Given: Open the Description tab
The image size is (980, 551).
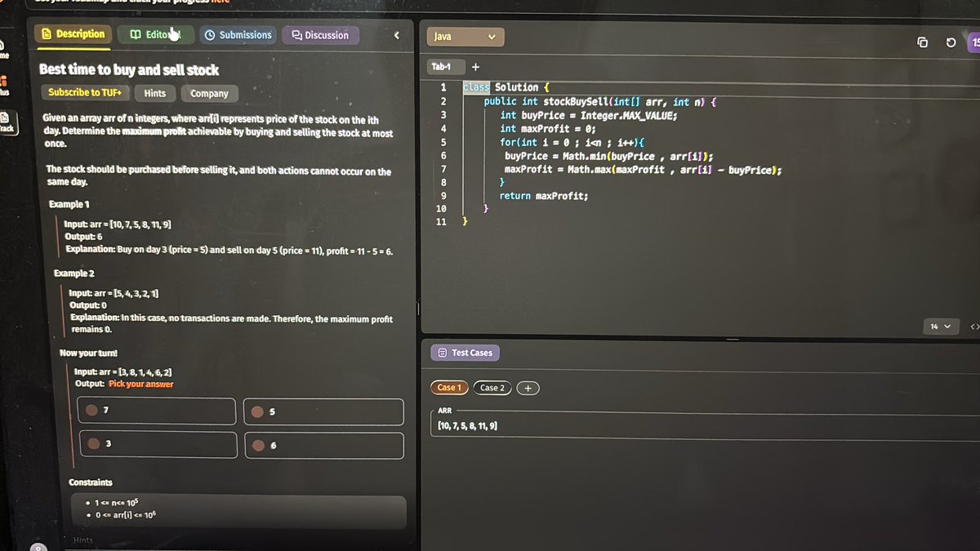Looking at the screenshot, I should 73,34.
